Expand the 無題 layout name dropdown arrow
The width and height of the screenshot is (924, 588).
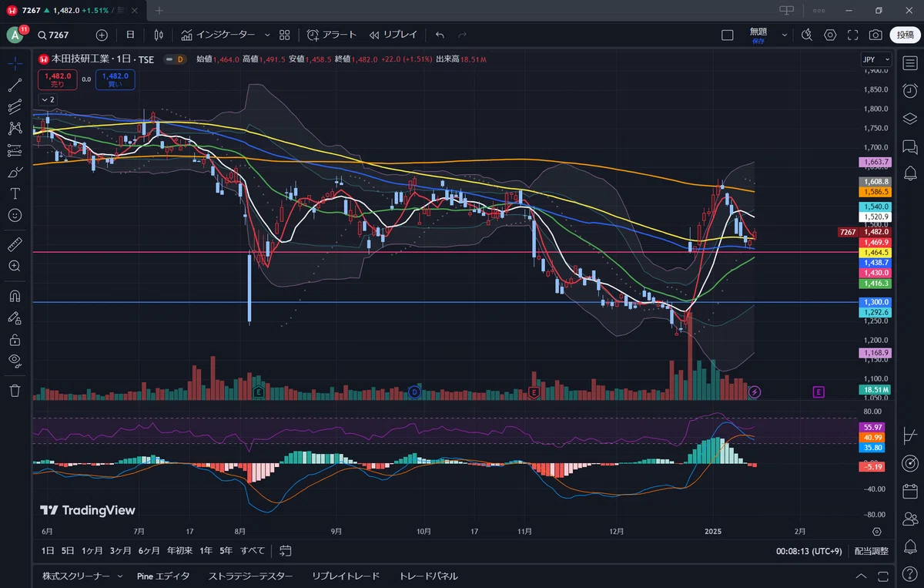pos(785,35)
